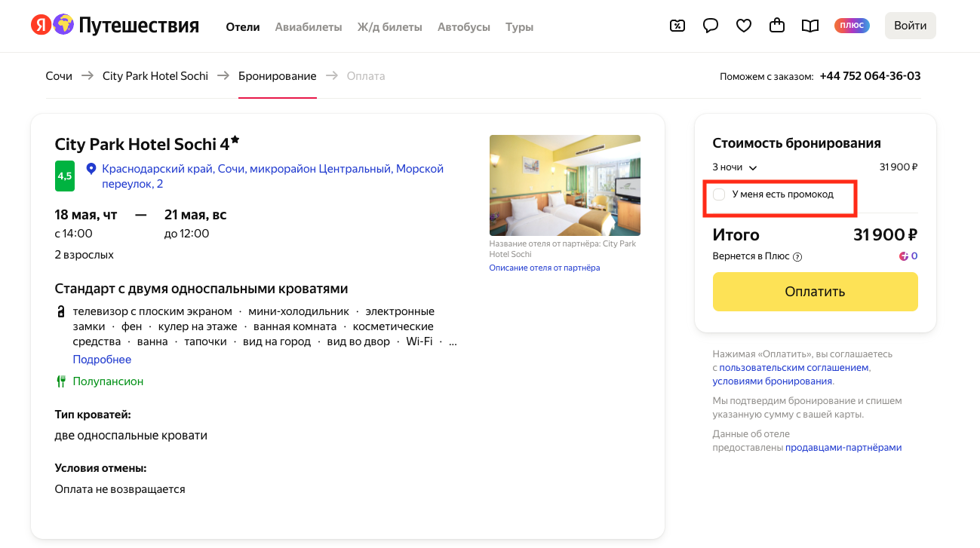The image size is (980, 548).
Task: Expand room amenities via Подробнее
Action: (102, 360)
